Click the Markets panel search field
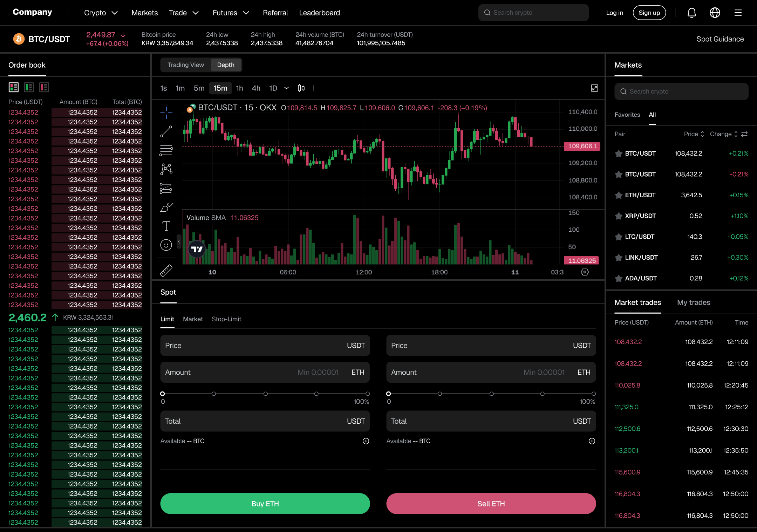This screenshot has width=757, height=532. click(x=681, y=91)
